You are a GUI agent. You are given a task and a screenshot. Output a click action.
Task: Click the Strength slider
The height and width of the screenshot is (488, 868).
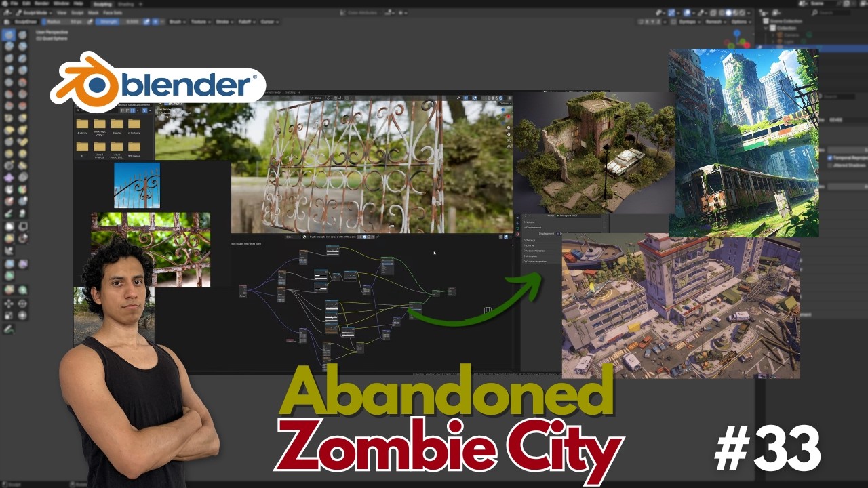(x=117, y=22)
